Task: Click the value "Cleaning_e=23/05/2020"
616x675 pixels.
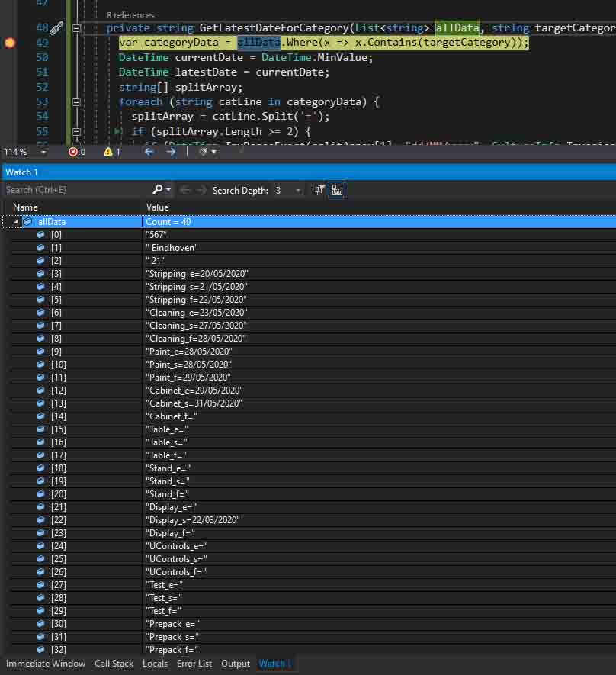Action: click(x=197, y=313)
